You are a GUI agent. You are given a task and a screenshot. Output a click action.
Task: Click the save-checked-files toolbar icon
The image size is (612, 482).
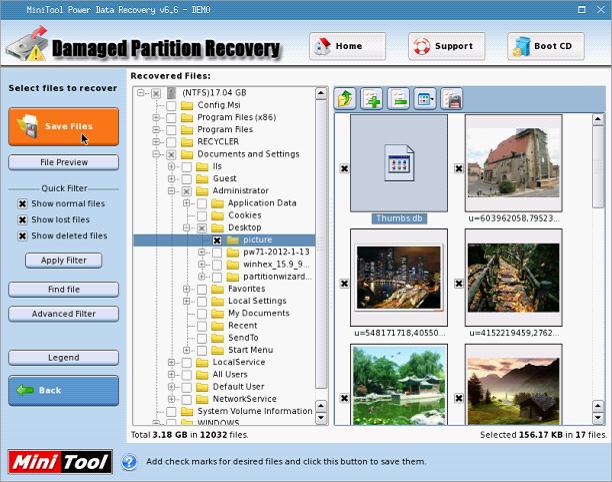(452, 98)
